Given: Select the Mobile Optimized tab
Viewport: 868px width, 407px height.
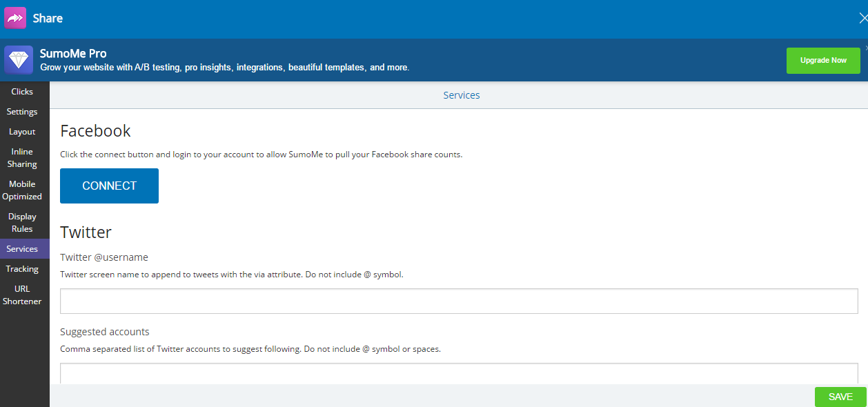Looking at the screenshot, I should [22, 190].
